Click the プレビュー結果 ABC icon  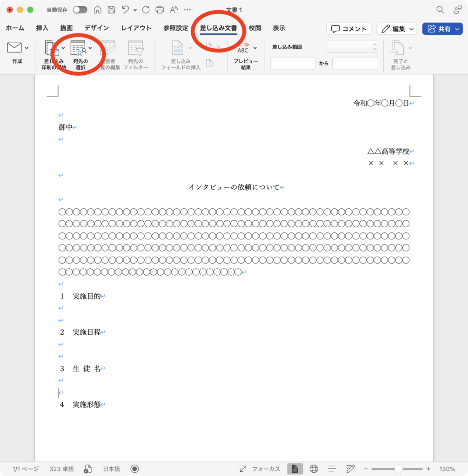click(x=243, y=48)
